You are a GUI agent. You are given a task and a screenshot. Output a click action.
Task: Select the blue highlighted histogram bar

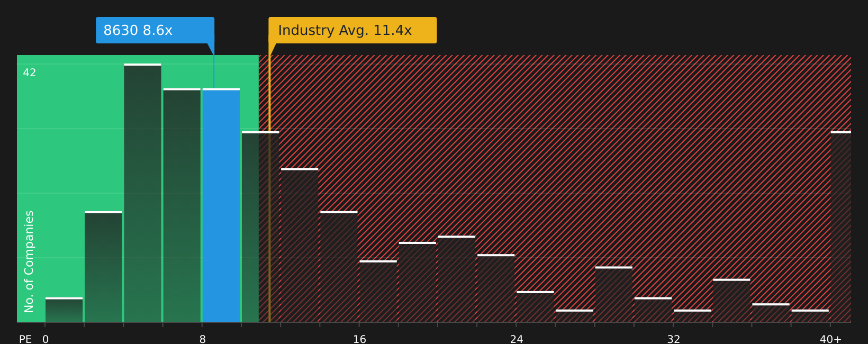pos(221,205)
